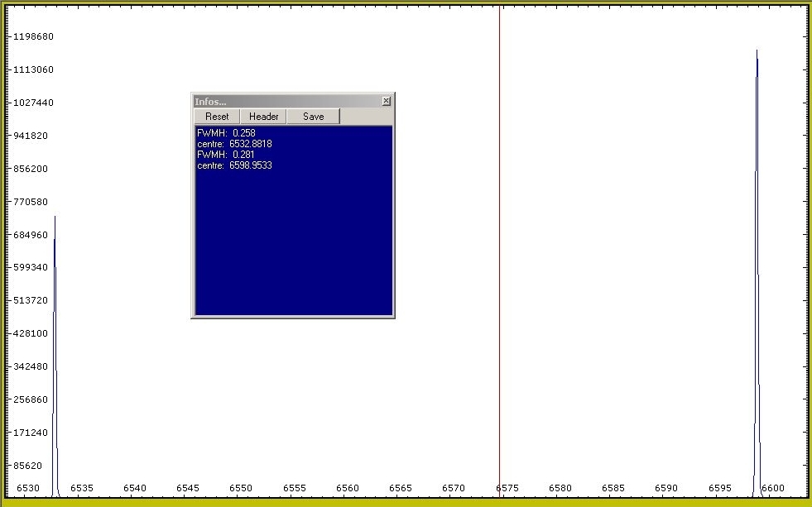Click the 6600 wavelength axis label
Viewport: 812px width, 507px height.
pos(772,489)
